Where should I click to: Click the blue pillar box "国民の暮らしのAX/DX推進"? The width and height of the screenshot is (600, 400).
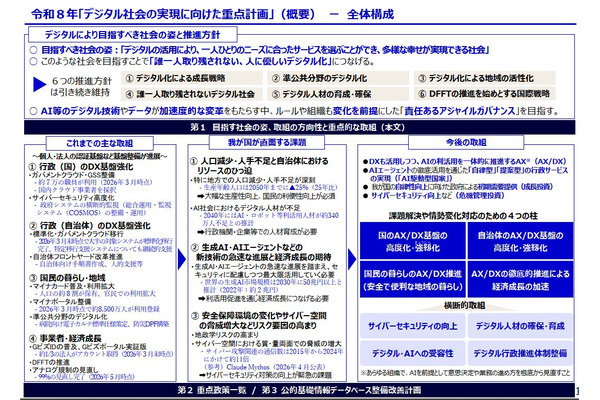[412, 279]
